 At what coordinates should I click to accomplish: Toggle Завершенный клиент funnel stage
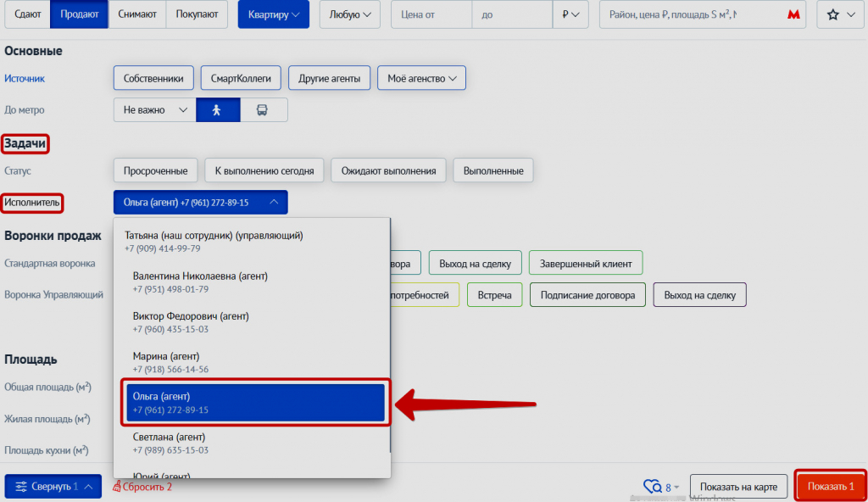pyautogui.click(x=586, y=263)
